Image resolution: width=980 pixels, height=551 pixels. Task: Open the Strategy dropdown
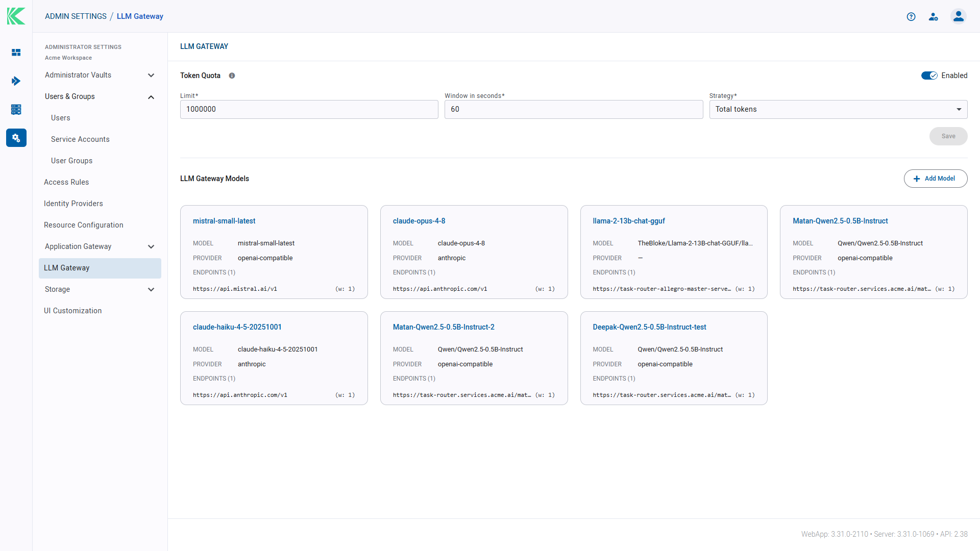coord(838,109)
